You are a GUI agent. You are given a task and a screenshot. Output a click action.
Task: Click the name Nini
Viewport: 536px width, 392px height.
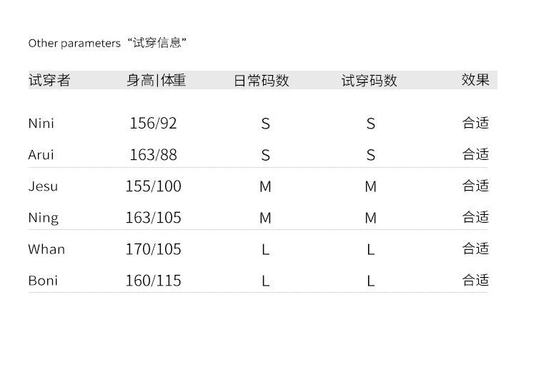click(41, 124)
